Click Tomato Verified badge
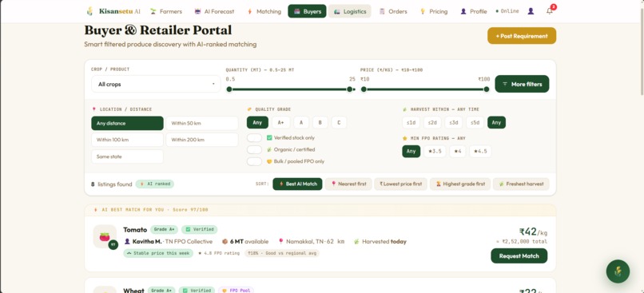 point(199,229)
